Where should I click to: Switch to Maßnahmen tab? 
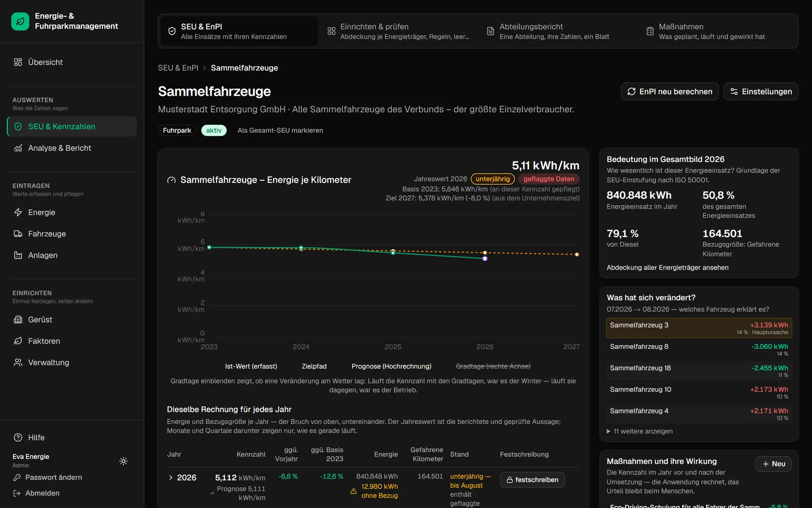[717, 31]
